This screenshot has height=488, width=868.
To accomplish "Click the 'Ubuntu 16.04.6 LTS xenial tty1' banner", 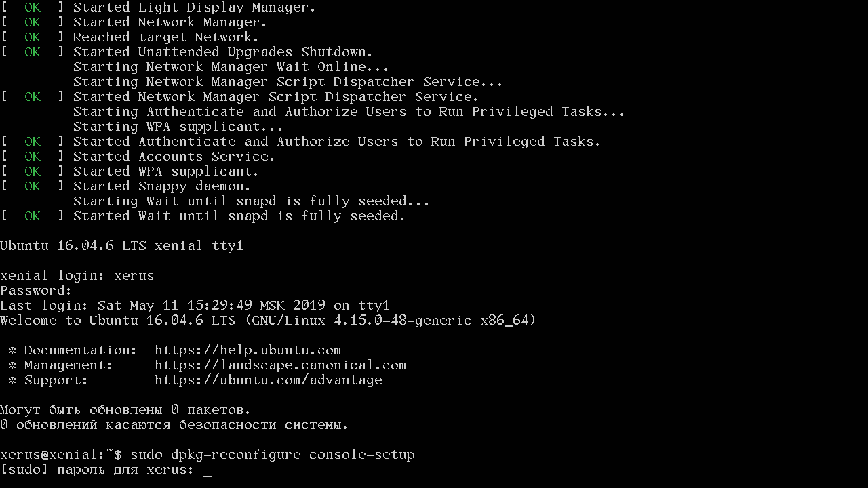I will coord(121,246).
